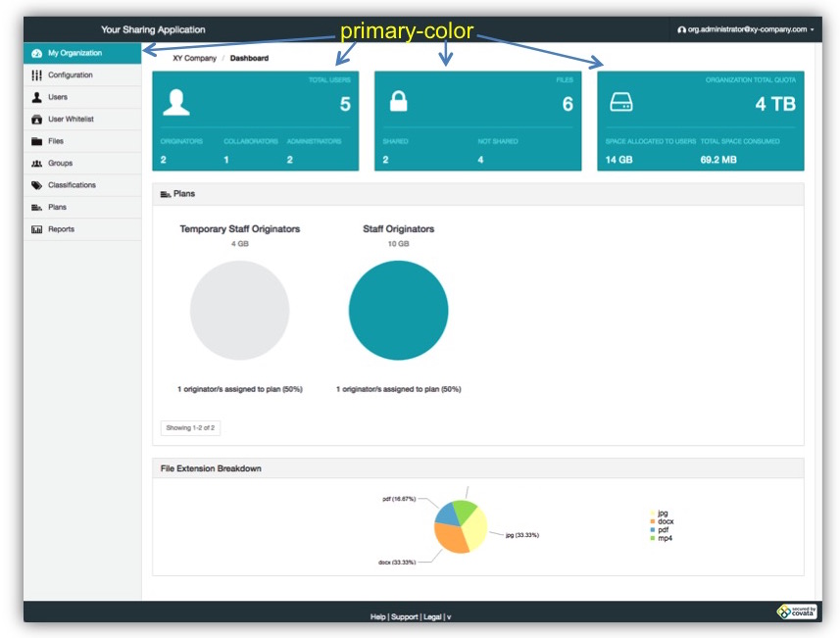
Task: Click the Reports chart icon in sidebar
Action: click(x=36, y=229)
